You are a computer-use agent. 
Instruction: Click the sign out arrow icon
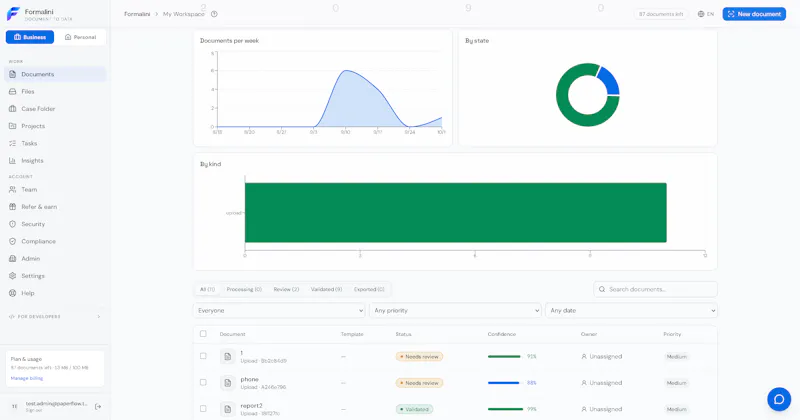tap(98, 407)
